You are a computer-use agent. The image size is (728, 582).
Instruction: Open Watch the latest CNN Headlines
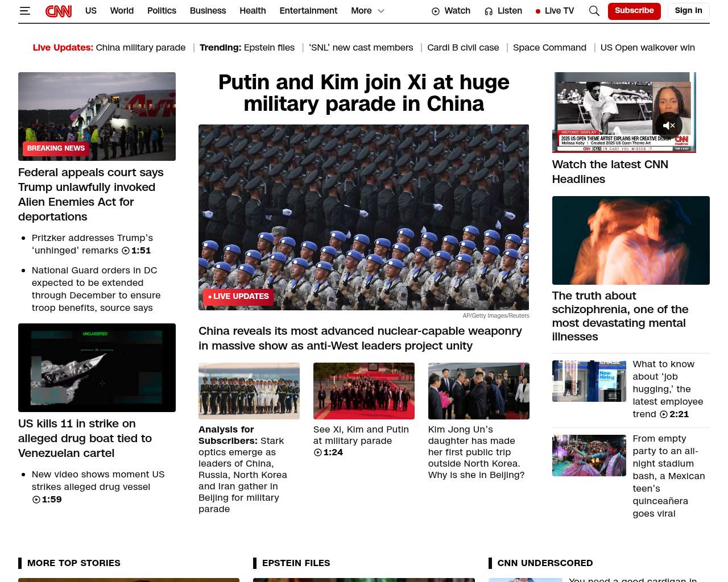coord(610,172)
